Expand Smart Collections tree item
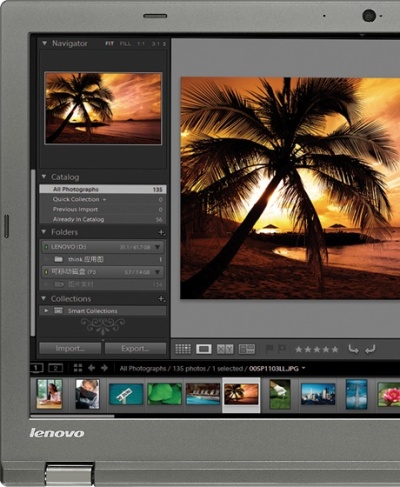400x487 pixels. point(46,311)
